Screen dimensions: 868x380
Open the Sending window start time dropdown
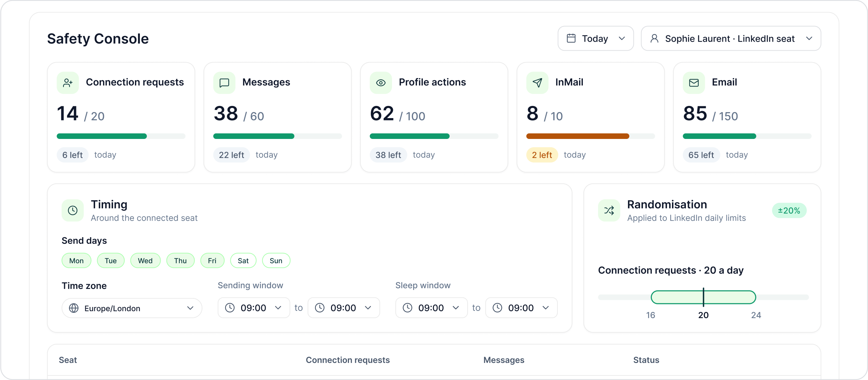click(254, 308)
